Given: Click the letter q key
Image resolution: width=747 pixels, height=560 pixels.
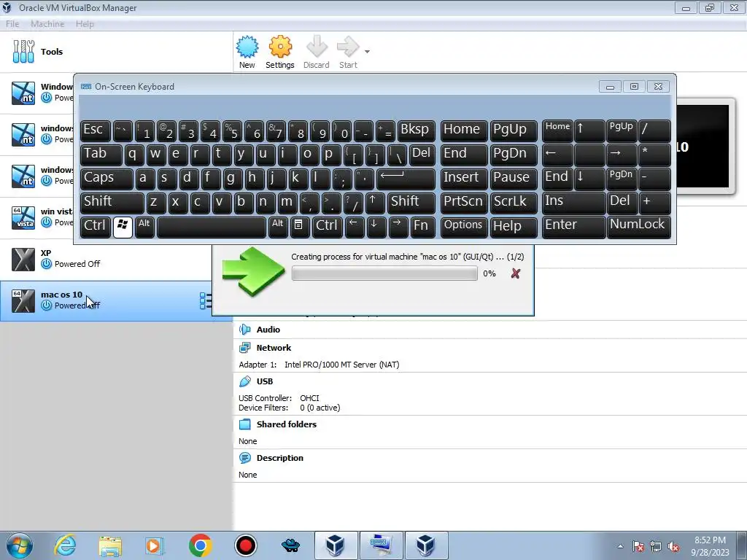Looking at the screenshot, I should coord(134,155).
